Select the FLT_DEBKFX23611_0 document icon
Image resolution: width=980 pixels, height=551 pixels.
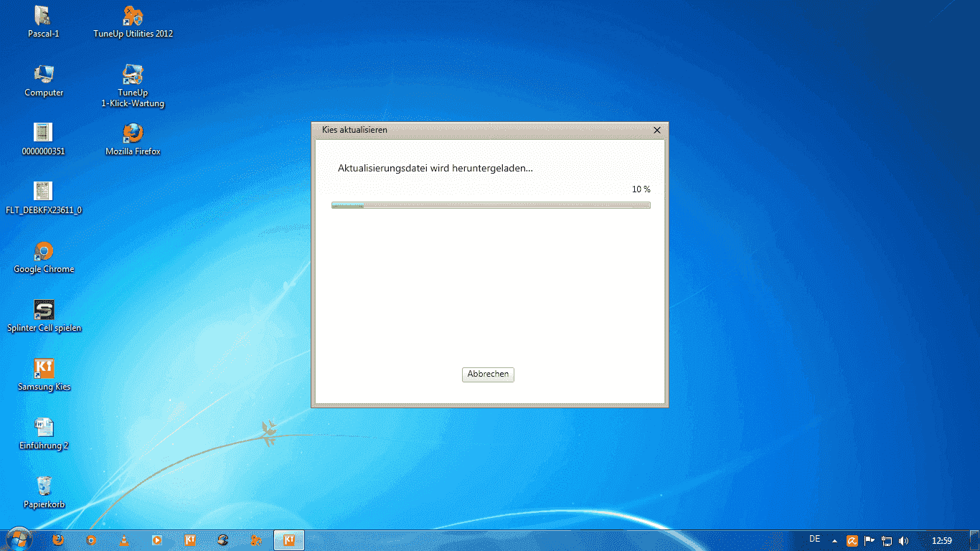tap(43, 198)
